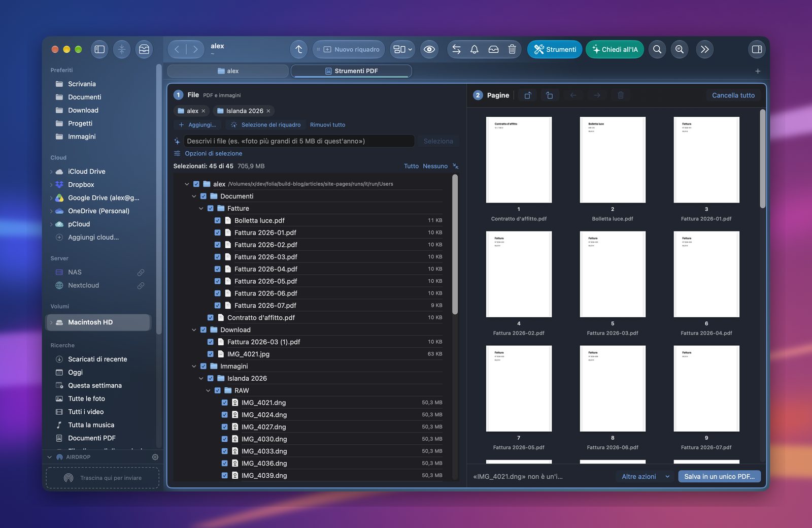Collapse the Fatture folder in tree
This screenshot has width=812, height=528.
[x=201, y=209]
